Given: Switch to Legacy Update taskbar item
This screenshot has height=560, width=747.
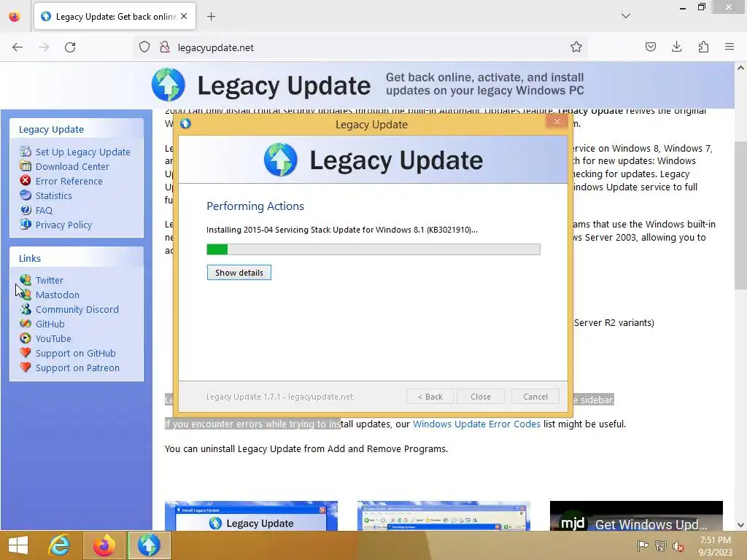Looking at the screenshot, I should tap(149, 545).
